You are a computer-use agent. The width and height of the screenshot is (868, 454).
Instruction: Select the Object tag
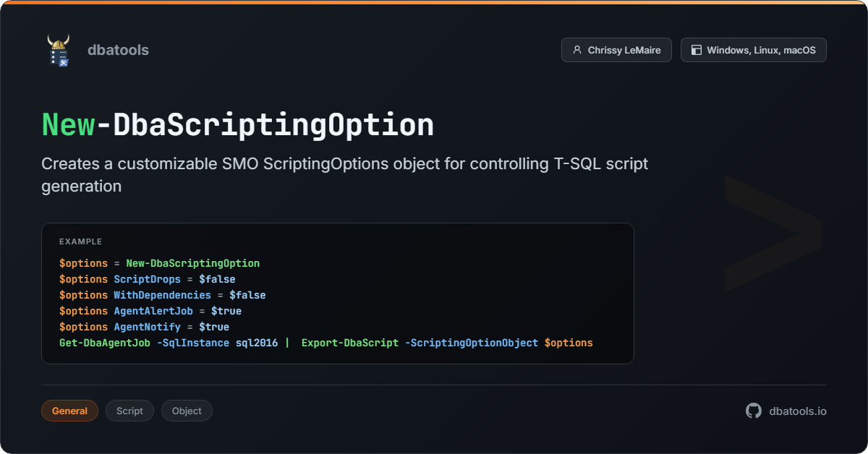(x=187, y=411)
